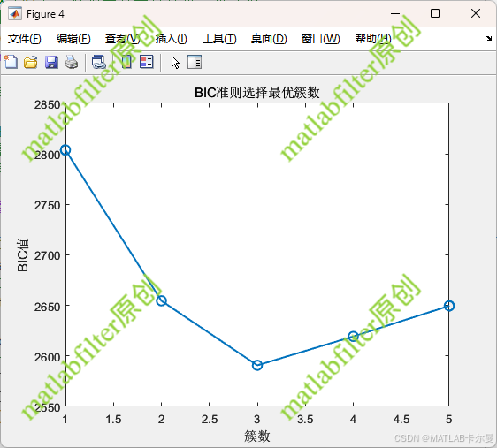Select the data marker at cluster count 5
497x448 pixels.
[449, 306]
